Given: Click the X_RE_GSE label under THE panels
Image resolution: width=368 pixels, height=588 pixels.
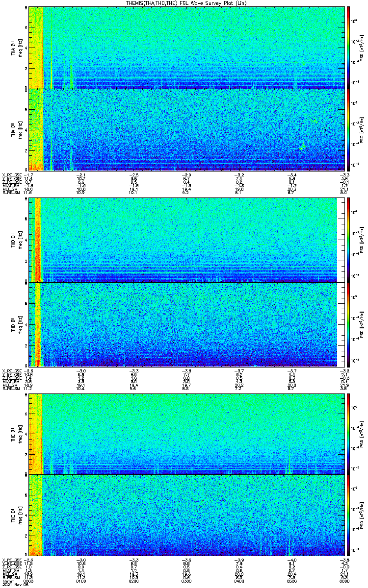Looking at the screenshot, I should click(x=11, y=560).
